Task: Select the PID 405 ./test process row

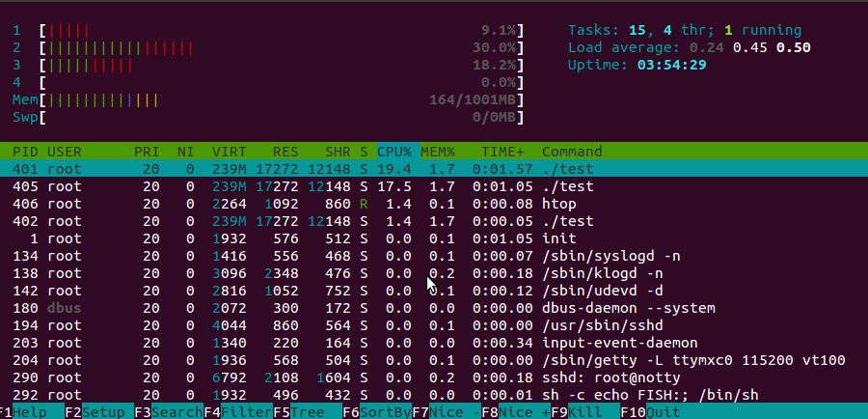Action: [x=434, y=186]
